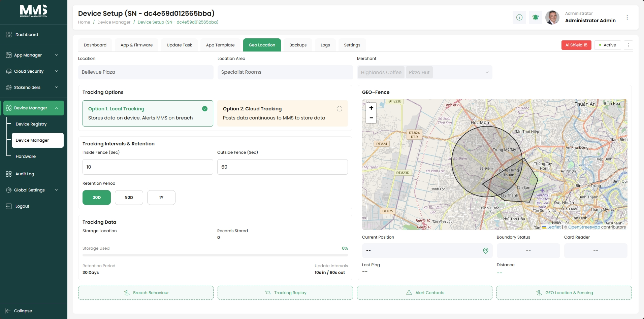Zoom in on the GEO-Fence map

(x=371, y=108)
